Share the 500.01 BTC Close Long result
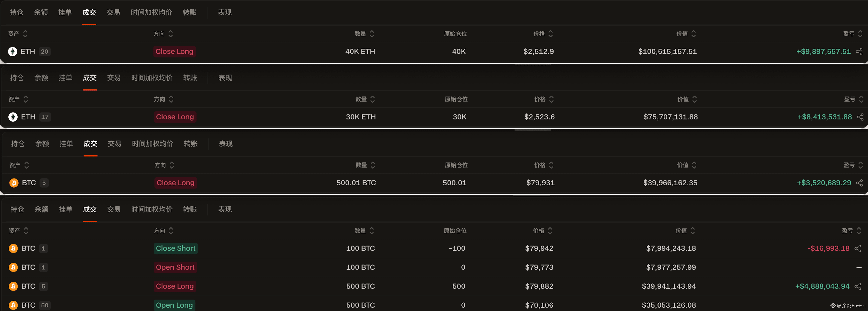 pyautogui.click(x=859, y=183)
